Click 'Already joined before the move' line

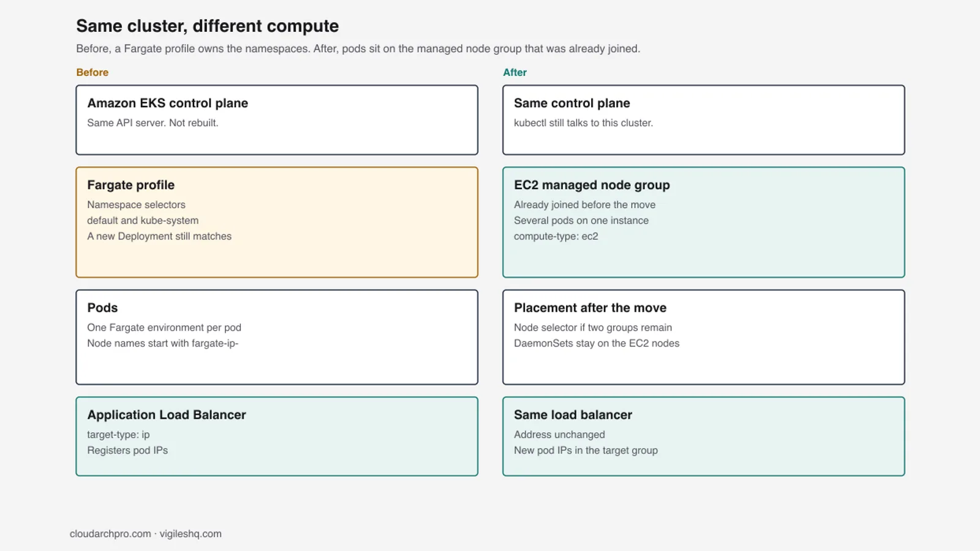(x=584, y=204)
